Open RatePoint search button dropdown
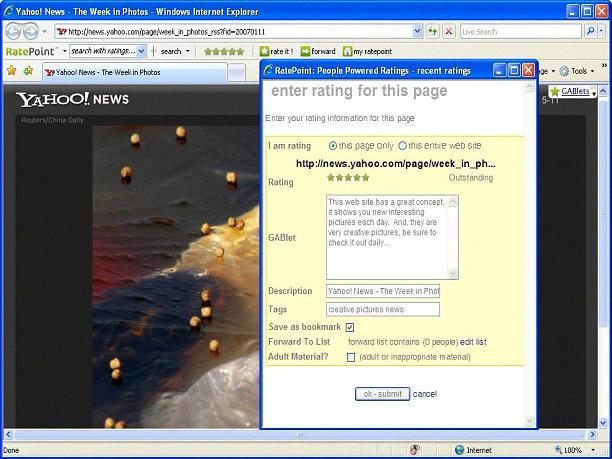This screenshot has height=459, width=612. click(188, 51)
